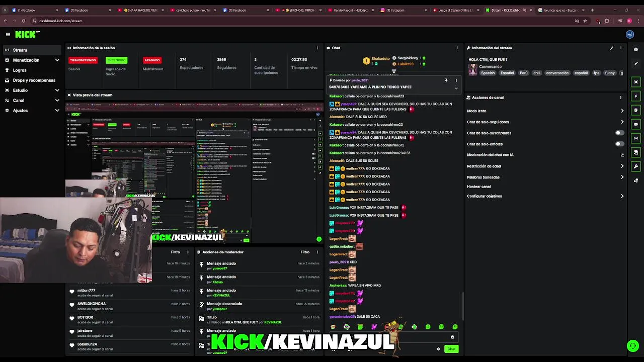644x362 pixels.
Task: Toggle the stream preview widget icon in right rail
Action: pyautogui.click(x=636, y=82)
